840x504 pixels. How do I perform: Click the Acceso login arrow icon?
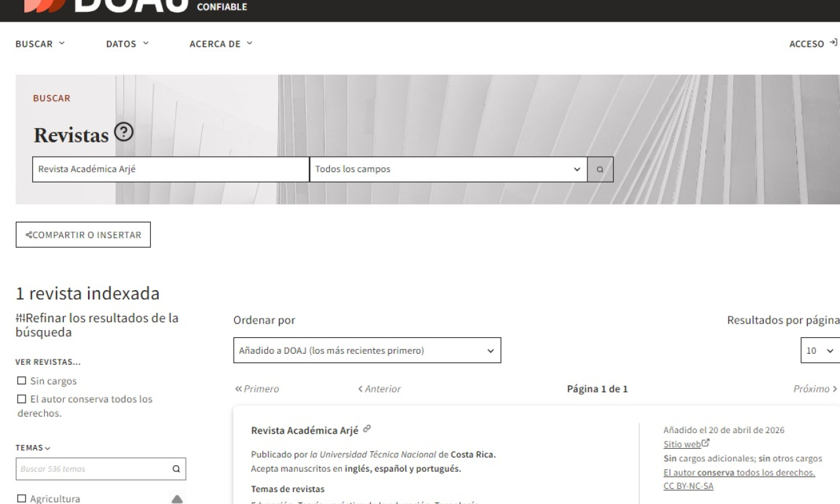(833, 43)
